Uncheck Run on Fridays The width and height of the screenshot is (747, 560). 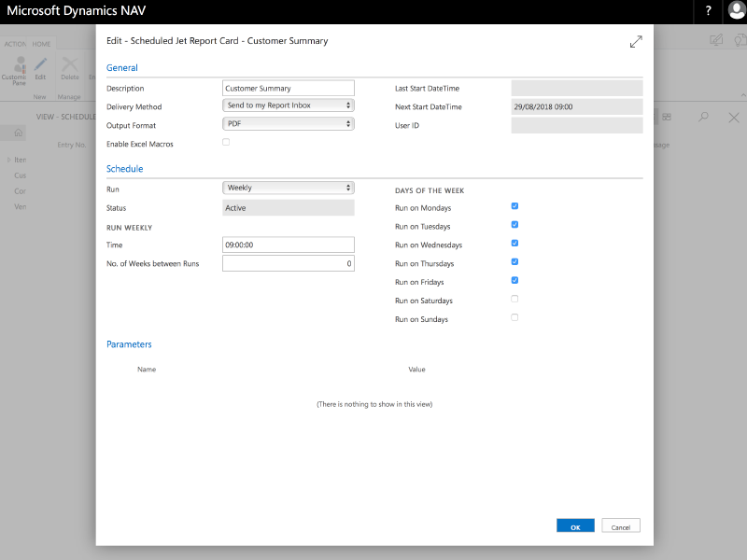point(514,280)
